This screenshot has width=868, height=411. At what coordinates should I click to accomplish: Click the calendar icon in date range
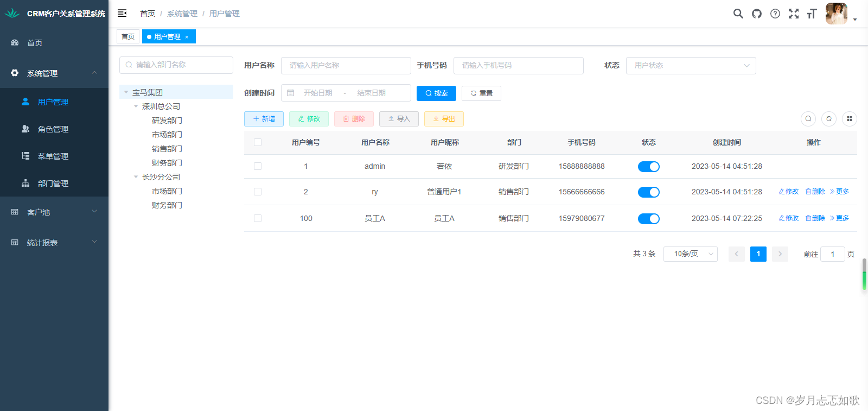tap(291, 93)
